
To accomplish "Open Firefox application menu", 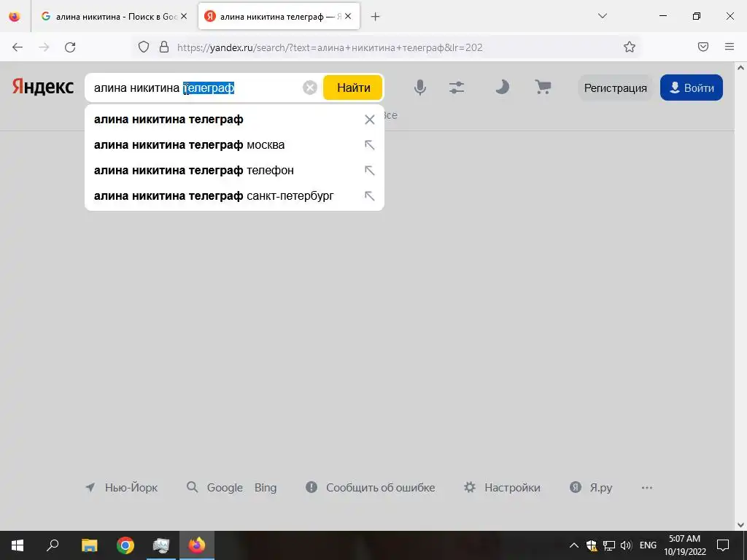I will pyautogui.click(x=729, y=47).
